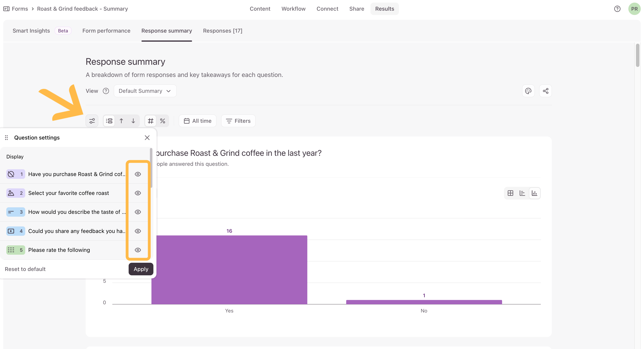644x349 pixels.
Task: Open the Filters menu
Action: click(x=238, y=121)
